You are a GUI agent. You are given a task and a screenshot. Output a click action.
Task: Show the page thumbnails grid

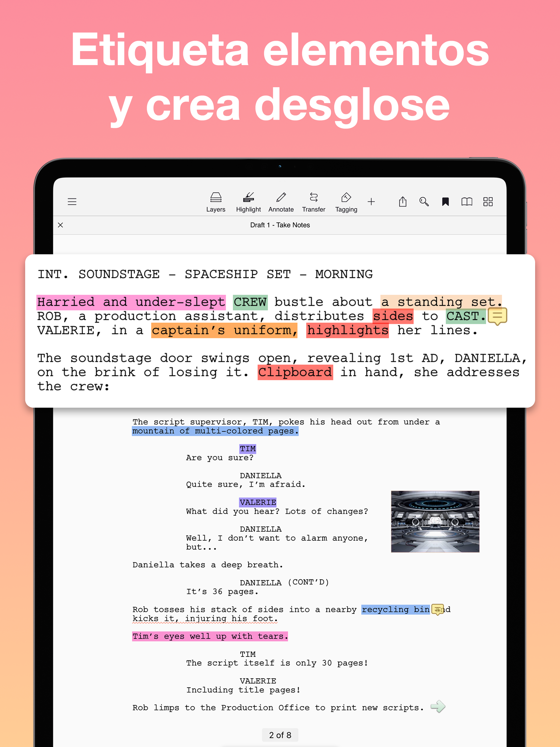coord(488,202)
